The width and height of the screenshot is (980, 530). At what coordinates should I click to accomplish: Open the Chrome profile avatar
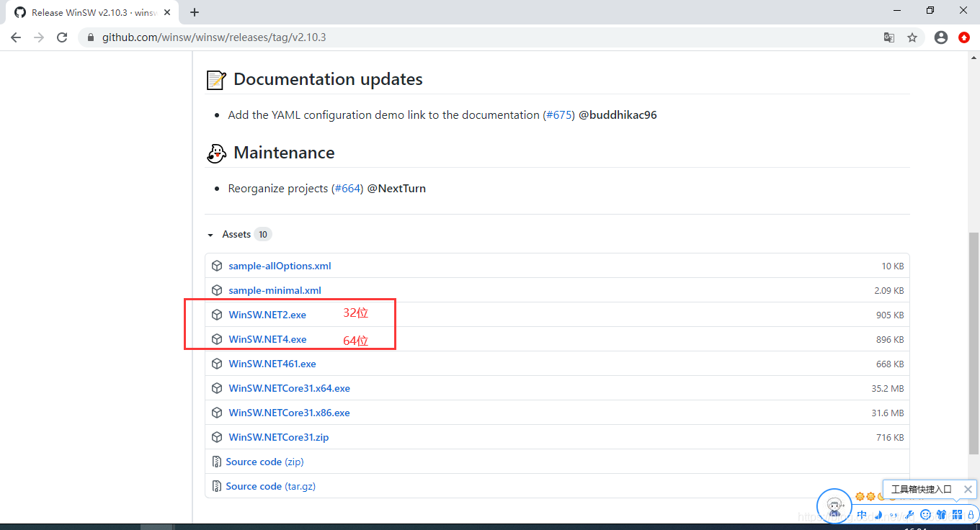940,37
